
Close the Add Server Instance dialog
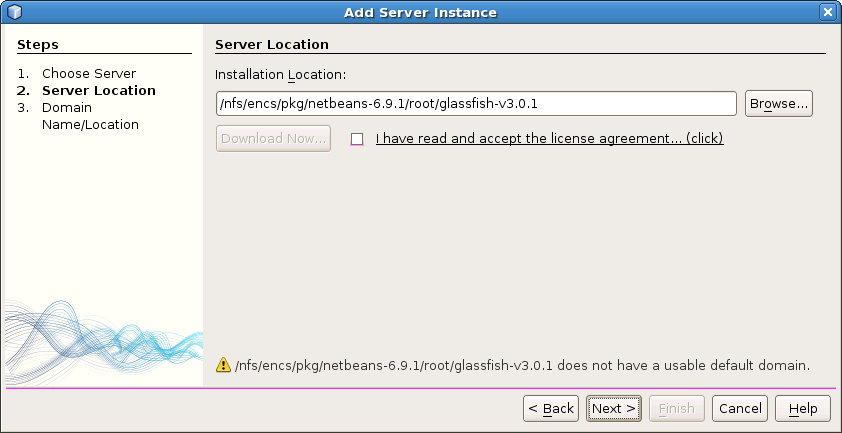(x=827, y=12)
